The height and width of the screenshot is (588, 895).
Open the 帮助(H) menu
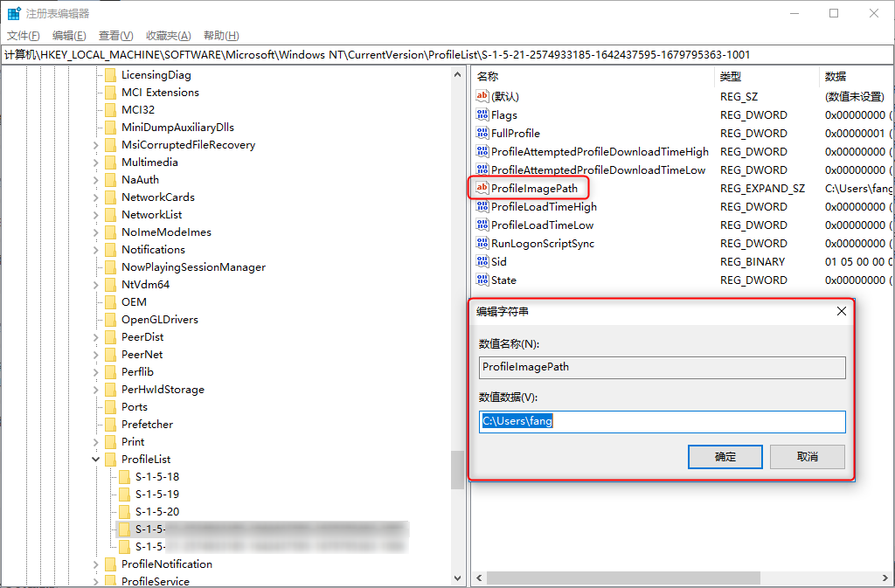point(221,35)
